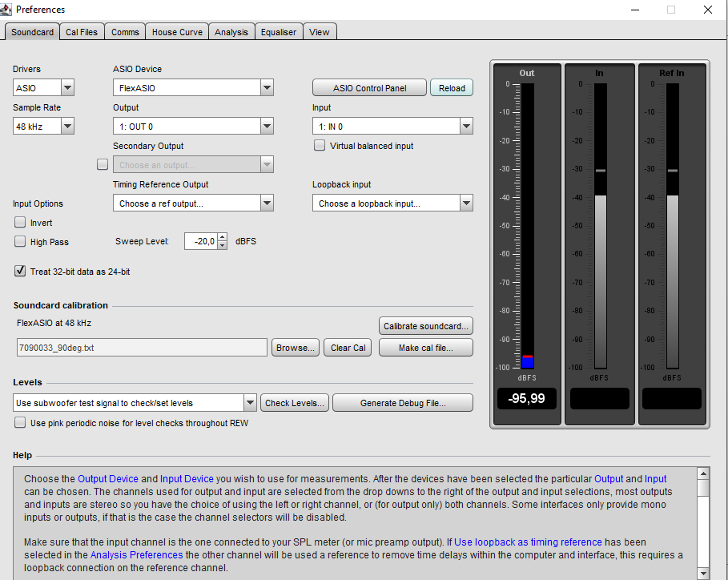Click the REW icon in the title bar
The image size is (728, 580).
8,9
